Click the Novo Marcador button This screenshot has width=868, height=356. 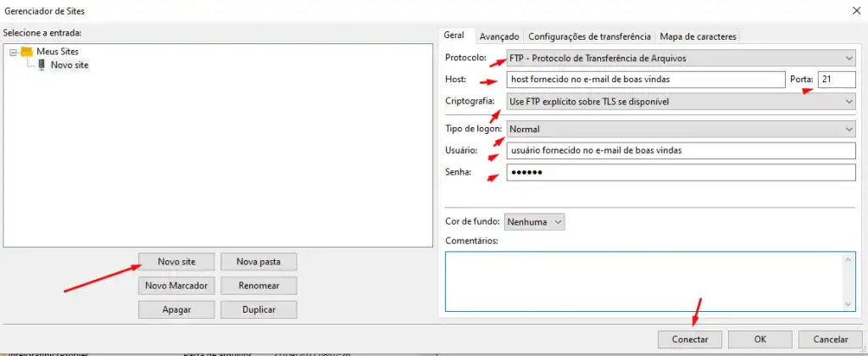click(176, 286)
